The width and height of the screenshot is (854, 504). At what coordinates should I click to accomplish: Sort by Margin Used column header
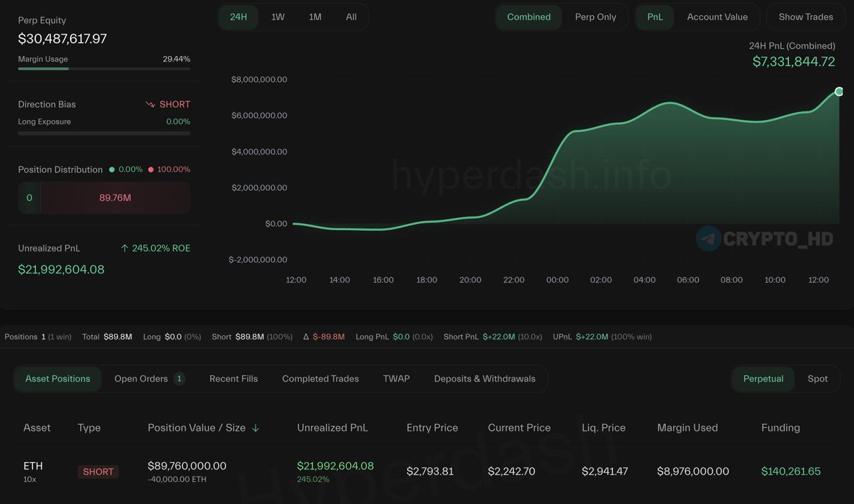coord(687,428)
